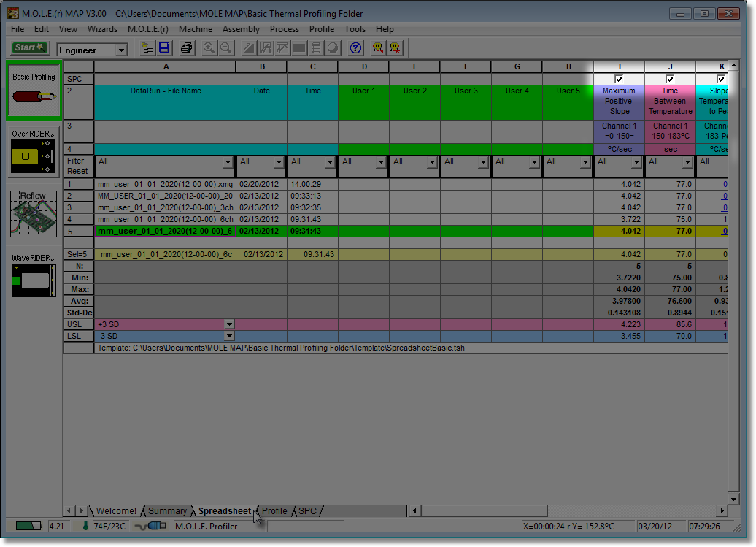Image resolution: width=756 pixels, height=547 pixels.
Task: Open the LSL -3 SD dropdown
Action: (x=229, y=336)
